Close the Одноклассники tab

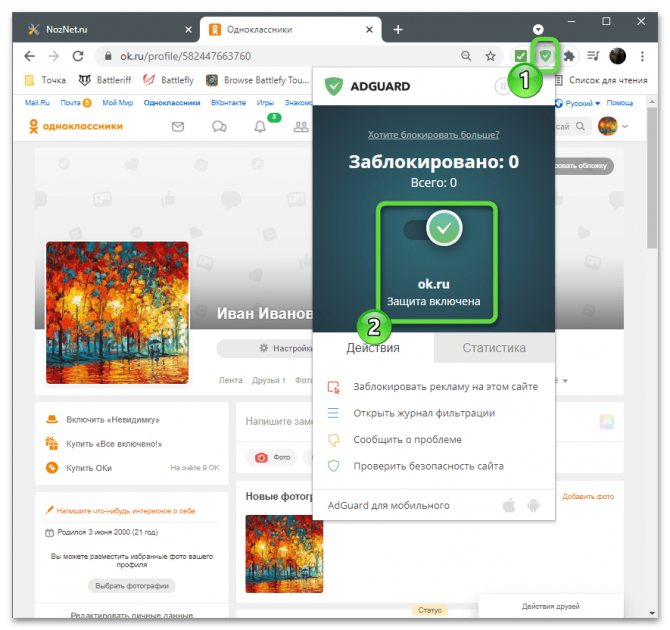point(370,29)
